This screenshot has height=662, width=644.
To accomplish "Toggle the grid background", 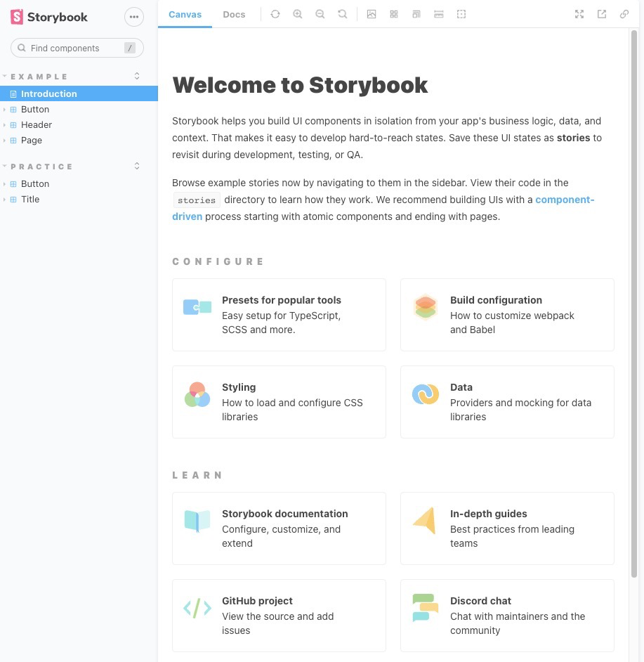I will coord(394,14).
